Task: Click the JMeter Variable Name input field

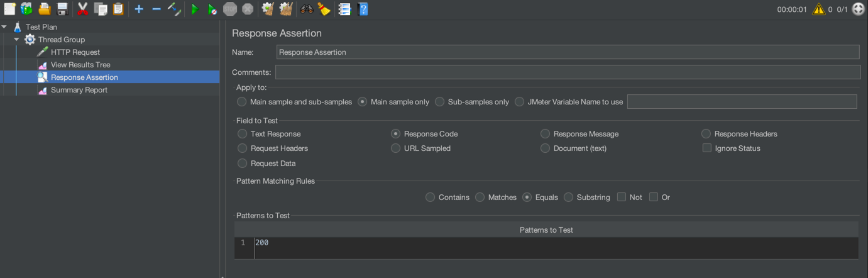Action: click(742, 101)
